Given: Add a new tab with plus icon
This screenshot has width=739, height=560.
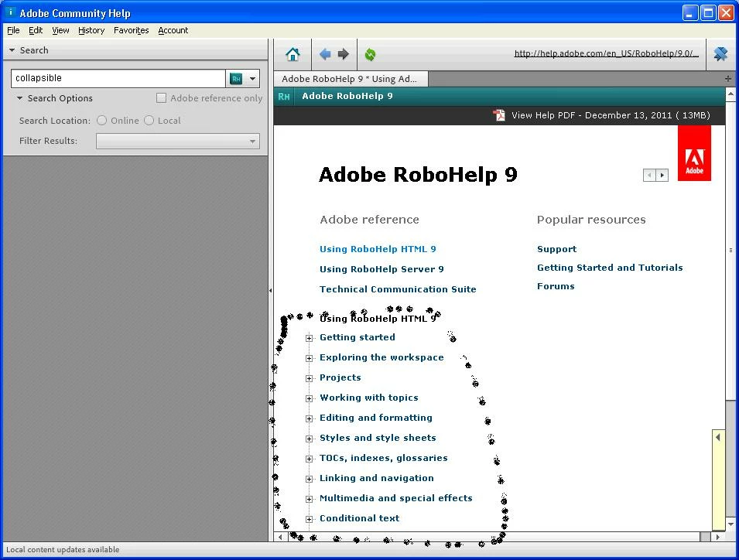Looking at the screenshot, I should click(728, 79).
